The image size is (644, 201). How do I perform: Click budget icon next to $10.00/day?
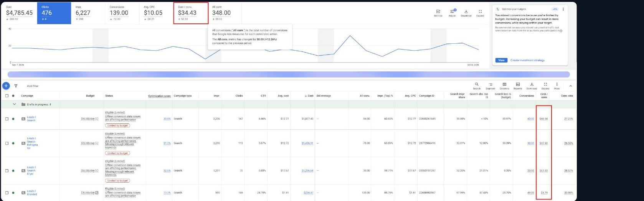click(97, 193)
